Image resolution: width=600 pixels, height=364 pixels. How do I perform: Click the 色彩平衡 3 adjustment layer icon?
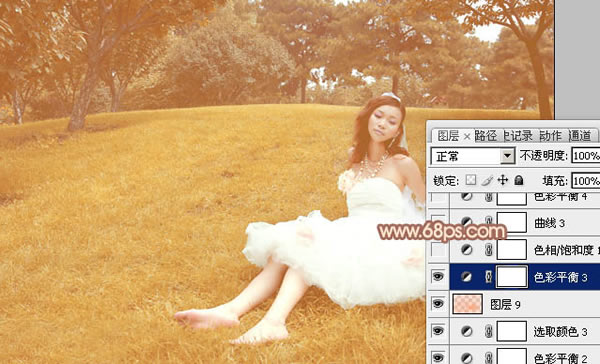pos(466,277)
